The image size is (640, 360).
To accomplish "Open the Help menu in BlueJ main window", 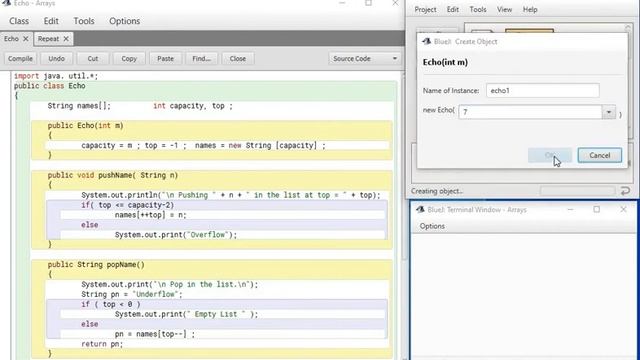I will [x=530, y=9].
